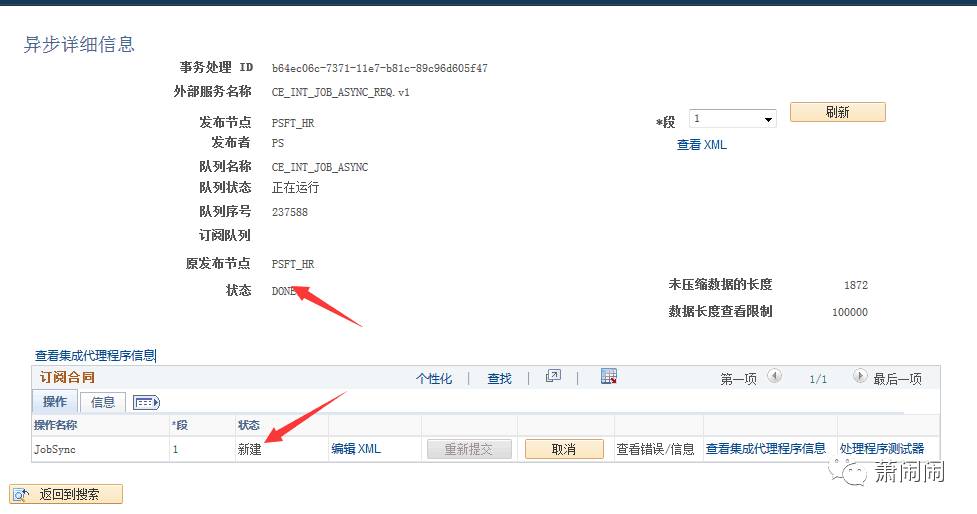The image size is (977, 514).
Task: Click the CE_INT_JOB_ASYNC queue name value
Action: pos(320,167)
